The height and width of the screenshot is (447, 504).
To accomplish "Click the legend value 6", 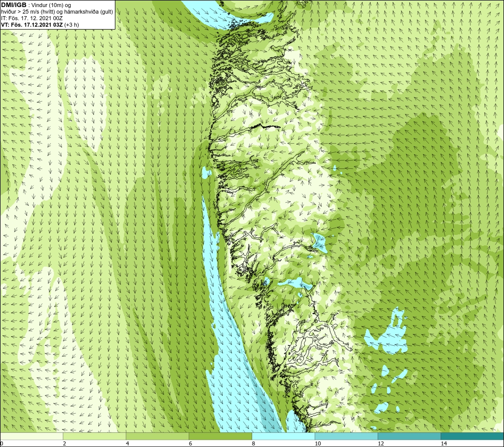I will (191, 444).
